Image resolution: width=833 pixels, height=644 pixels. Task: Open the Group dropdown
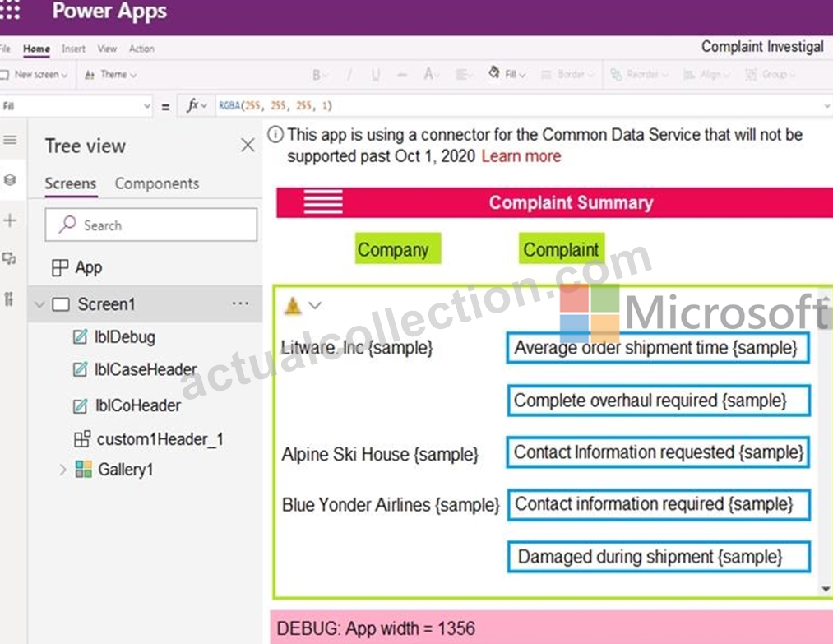point(771,75)
